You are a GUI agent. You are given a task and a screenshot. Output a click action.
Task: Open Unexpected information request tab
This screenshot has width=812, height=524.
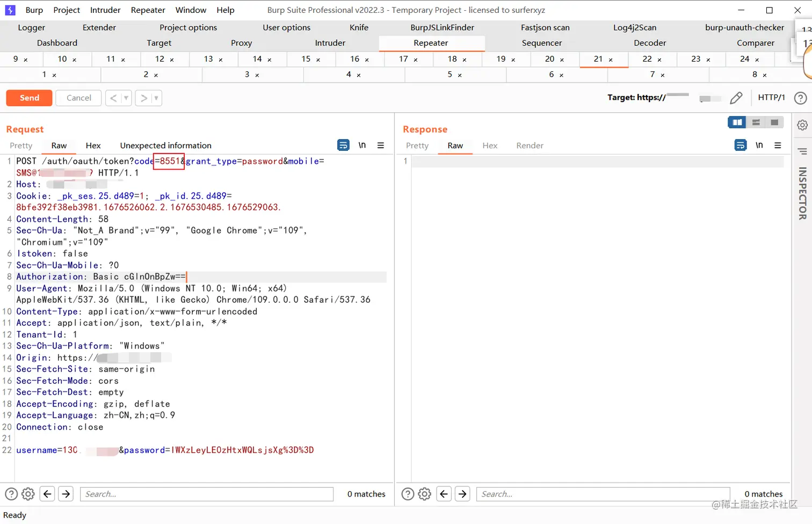[x=165, y=145]
